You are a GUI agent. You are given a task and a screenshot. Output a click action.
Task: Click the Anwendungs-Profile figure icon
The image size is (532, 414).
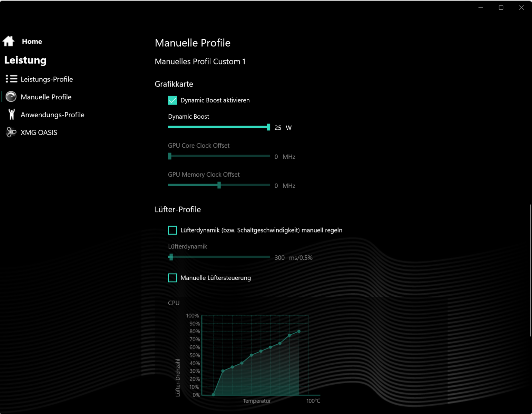(x=11, y=115)
